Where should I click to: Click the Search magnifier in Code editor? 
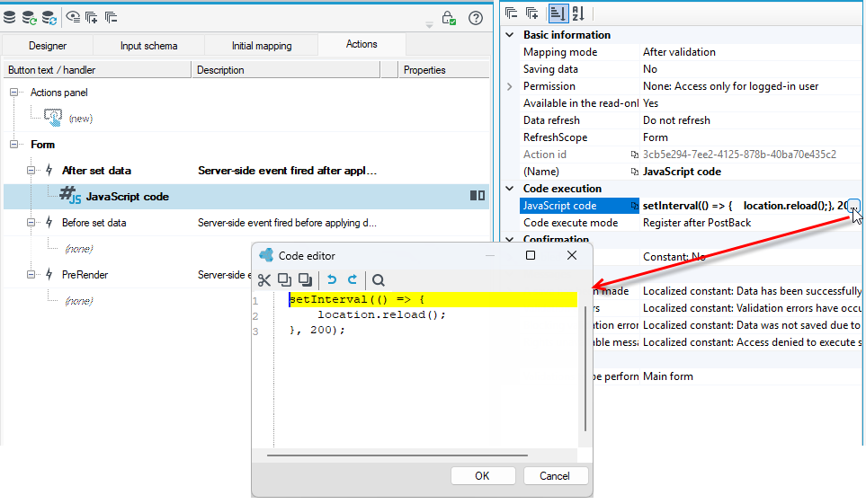(379, 280)
